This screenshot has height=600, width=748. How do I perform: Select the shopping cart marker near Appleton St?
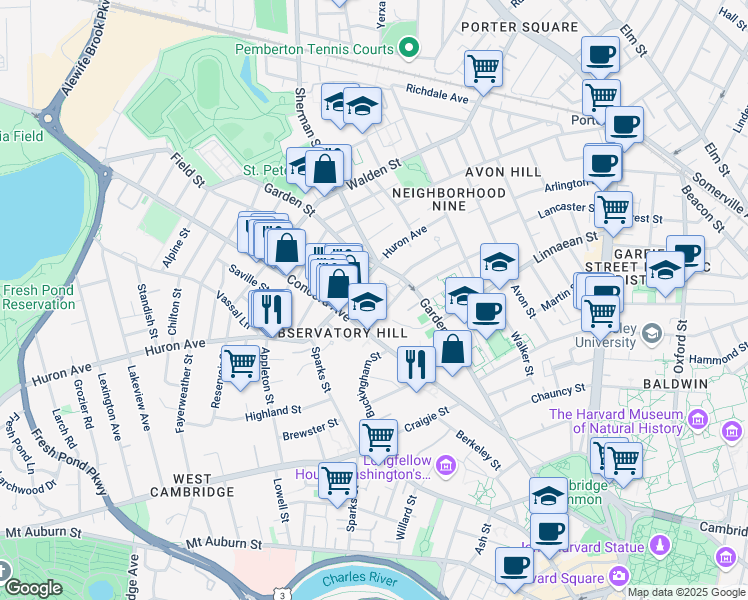240,365
